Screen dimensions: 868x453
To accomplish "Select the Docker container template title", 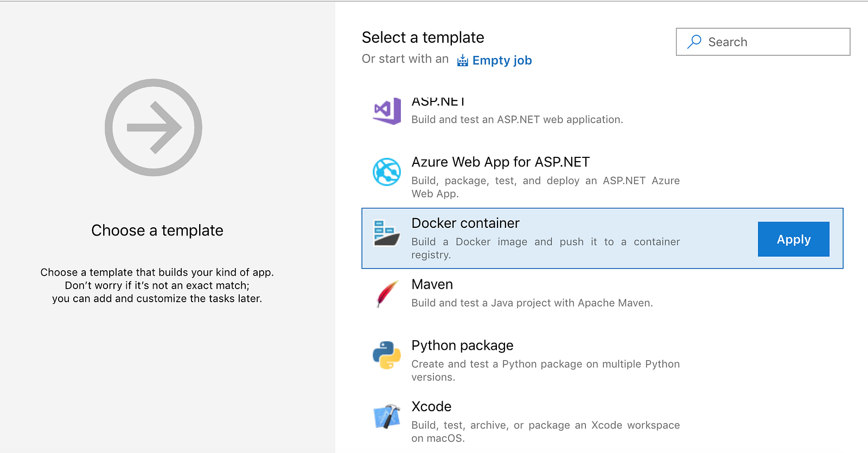I will tap(465, 223).
